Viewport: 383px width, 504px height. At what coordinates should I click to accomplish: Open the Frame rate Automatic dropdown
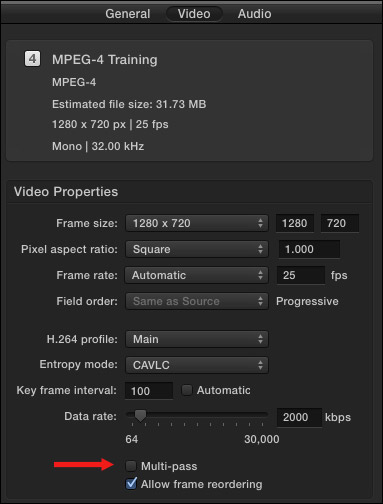click(197, 275)
